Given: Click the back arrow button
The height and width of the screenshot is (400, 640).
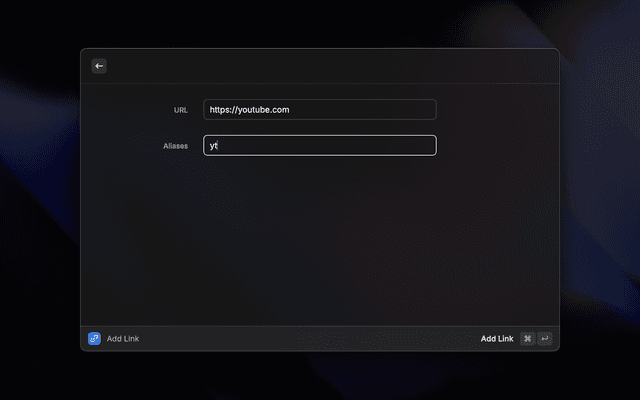Looking at the screenshot, I should pos(99,66).
